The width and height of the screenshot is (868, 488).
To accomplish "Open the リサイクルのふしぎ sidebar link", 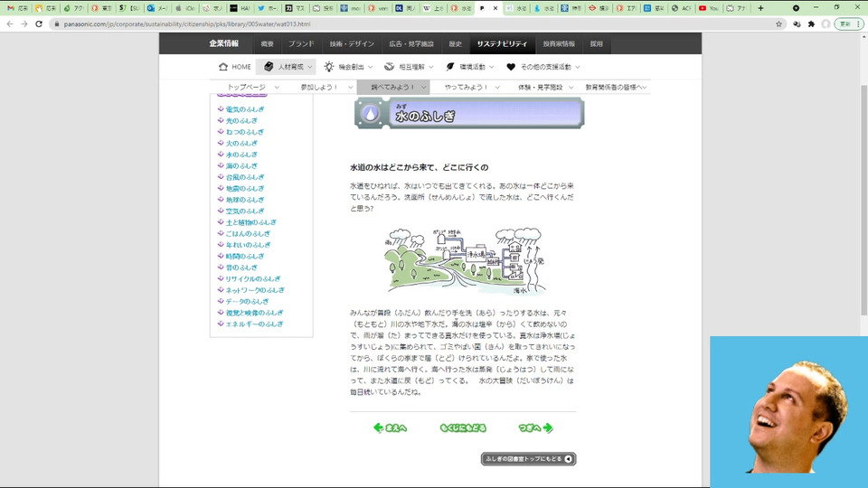I will coord(252,279).
